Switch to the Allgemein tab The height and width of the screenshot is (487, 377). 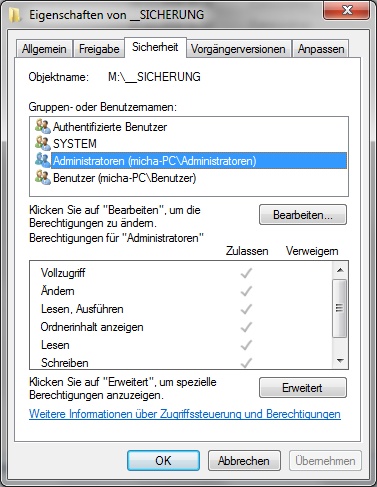[44, 49]
